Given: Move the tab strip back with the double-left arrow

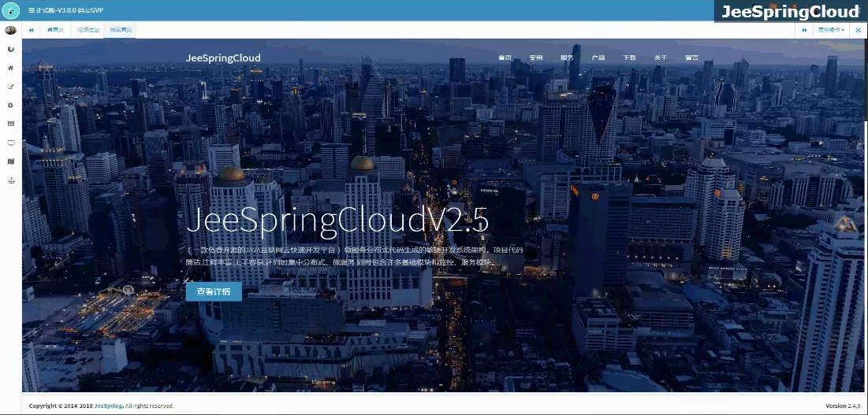Looking at the screenshot, I should click(x=32, y=31).
